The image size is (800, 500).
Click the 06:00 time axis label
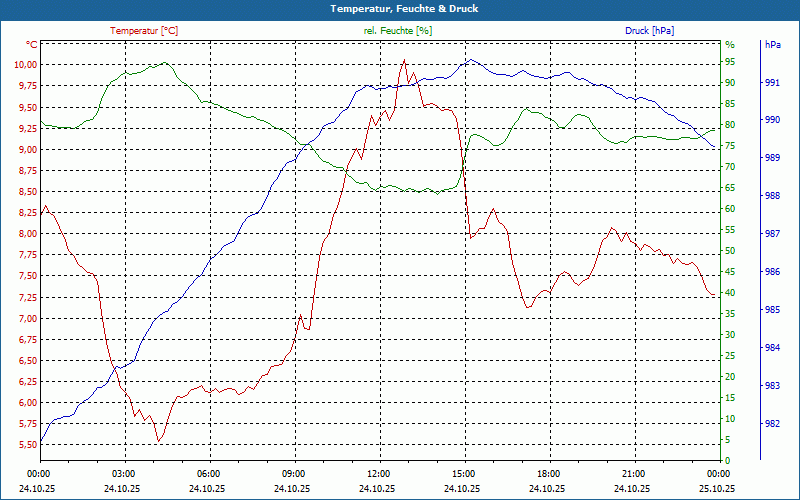tap(210, 473)
